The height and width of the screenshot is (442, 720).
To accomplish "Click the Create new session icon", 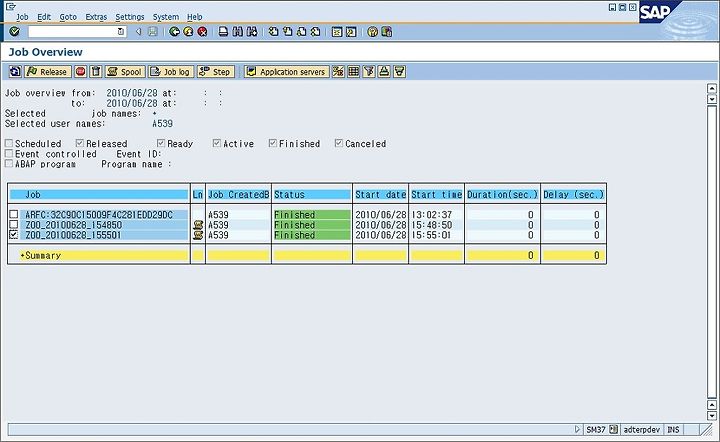I will 337,32.
